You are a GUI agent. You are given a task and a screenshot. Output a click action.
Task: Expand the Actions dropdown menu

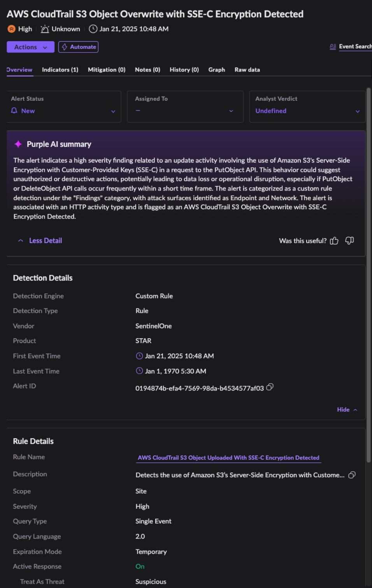click(30, 47)
